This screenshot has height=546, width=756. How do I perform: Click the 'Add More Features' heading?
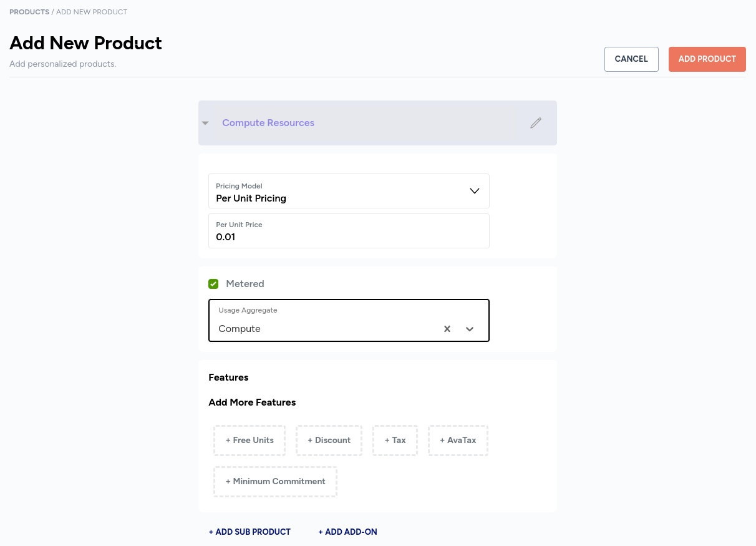252,402
